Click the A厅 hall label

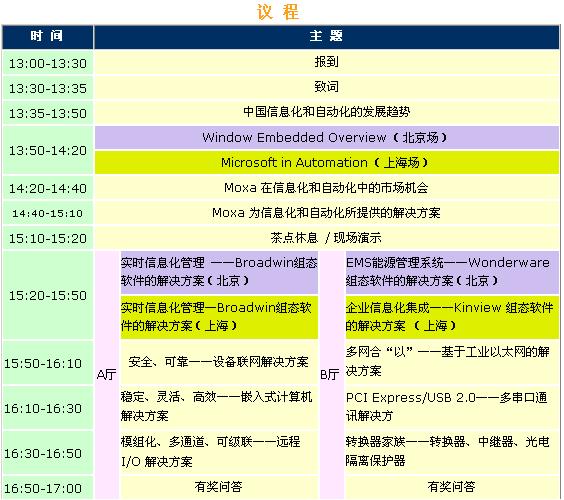tap(106, 375)
